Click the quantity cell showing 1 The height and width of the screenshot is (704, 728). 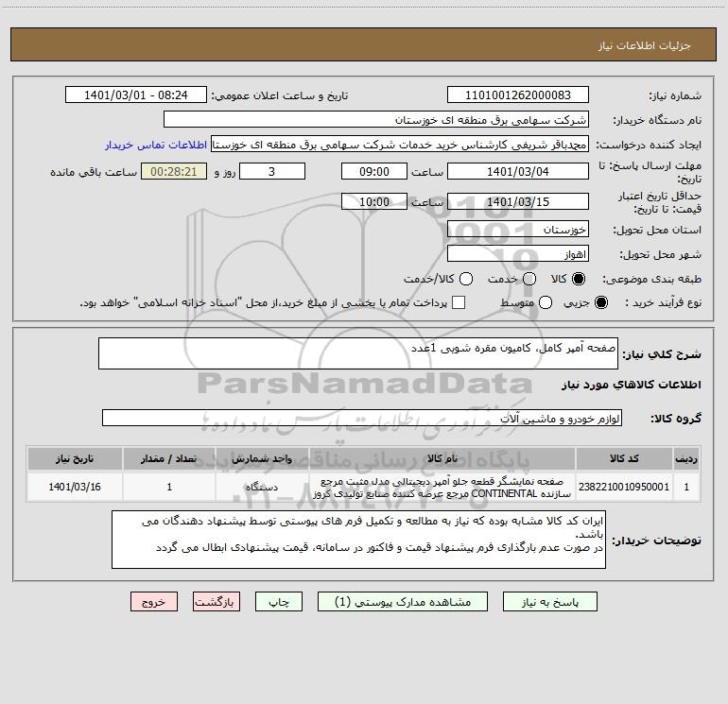169,487
